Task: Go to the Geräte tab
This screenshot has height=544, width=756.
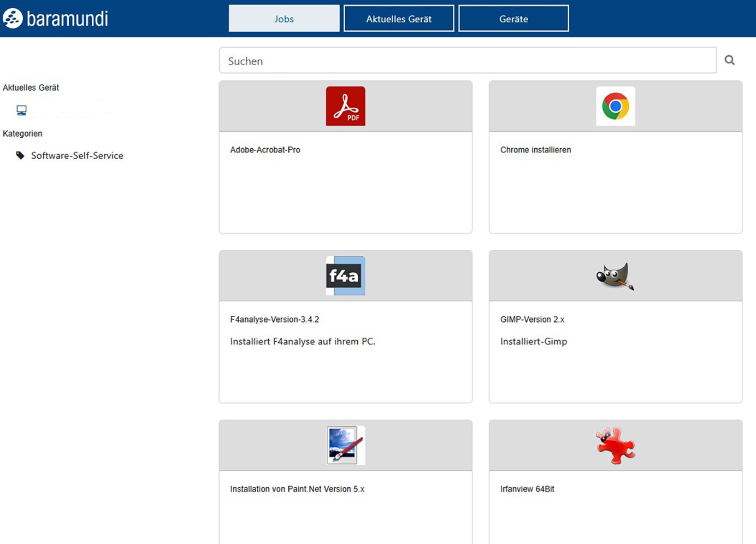Action: [513, 19]
